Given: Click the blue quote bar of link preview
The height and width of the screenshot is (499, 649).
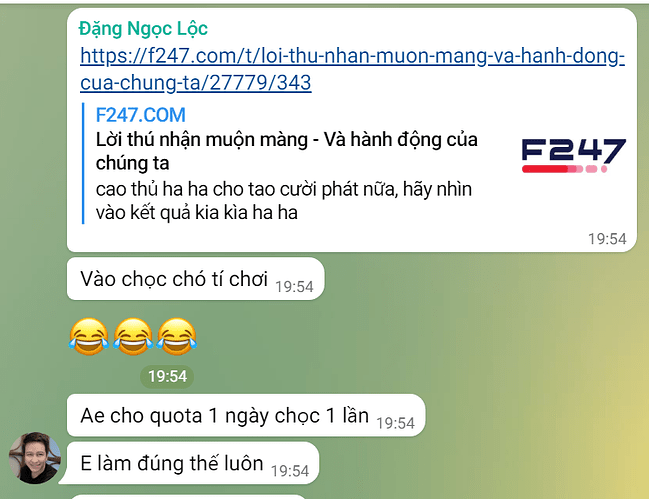Looking at the screenshot, I should pyautogui.click(x=83, y=163).
